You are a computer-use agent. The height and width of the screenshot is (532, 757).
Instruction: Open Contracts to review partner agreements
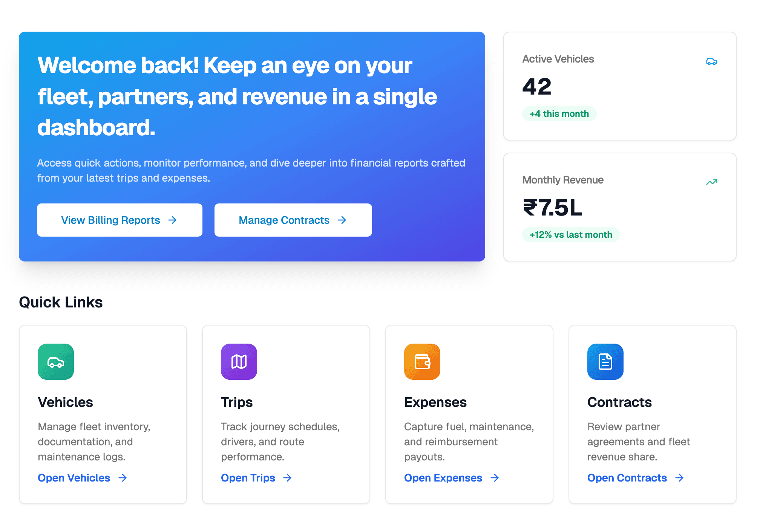coord(626,478)
